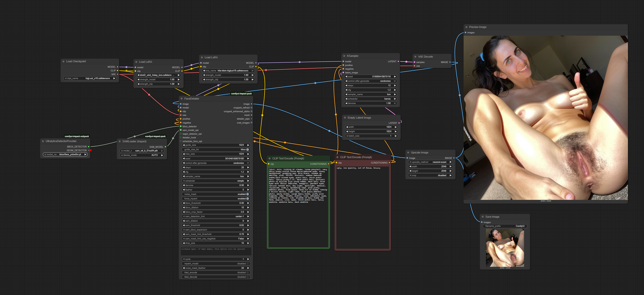This screenshot has height=295, width=644.
Task: Increase KSampler steps with right arrow
Action: (395, 85)
